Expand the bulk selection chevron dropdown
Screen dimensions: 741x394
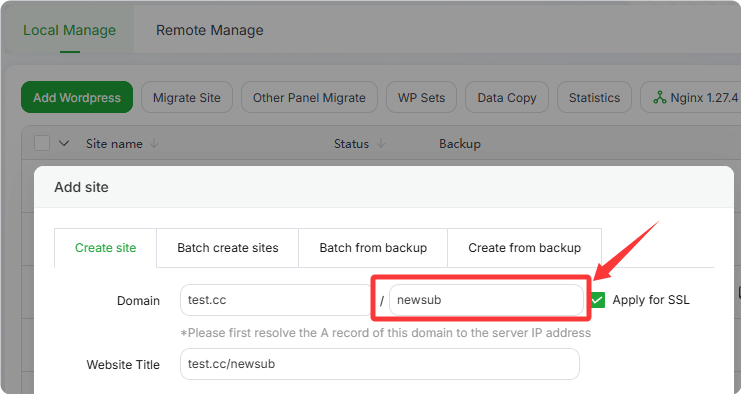pyautogui.click(x=64, y=143)
